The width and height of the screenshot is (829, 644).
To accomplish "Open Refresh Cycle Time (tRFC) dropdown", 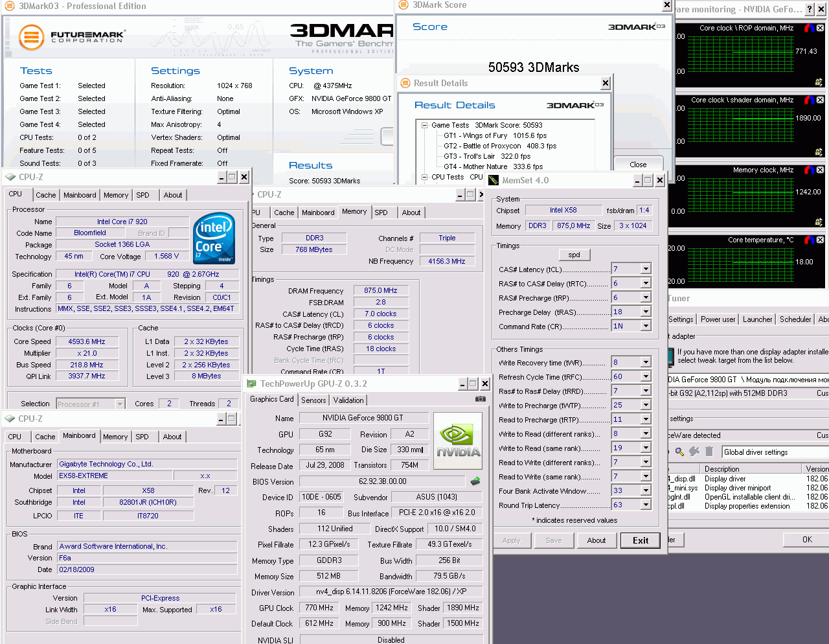I will 646,376.
